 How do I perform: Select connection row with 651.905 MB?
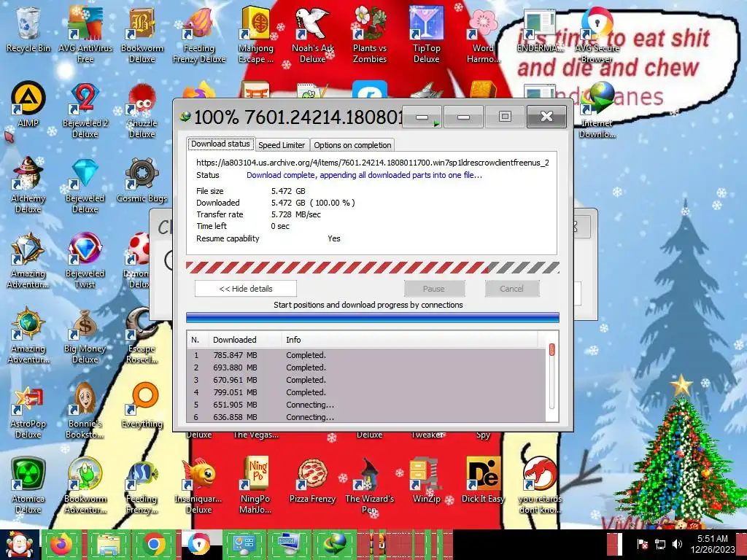point(366,405)
